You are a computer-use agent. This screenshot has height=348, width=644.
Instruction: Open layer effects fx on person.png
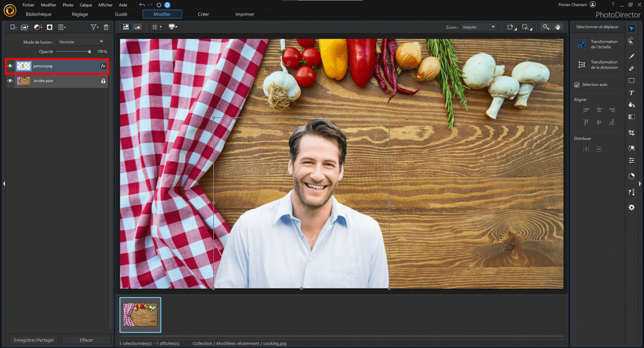[x=103, y=66]
